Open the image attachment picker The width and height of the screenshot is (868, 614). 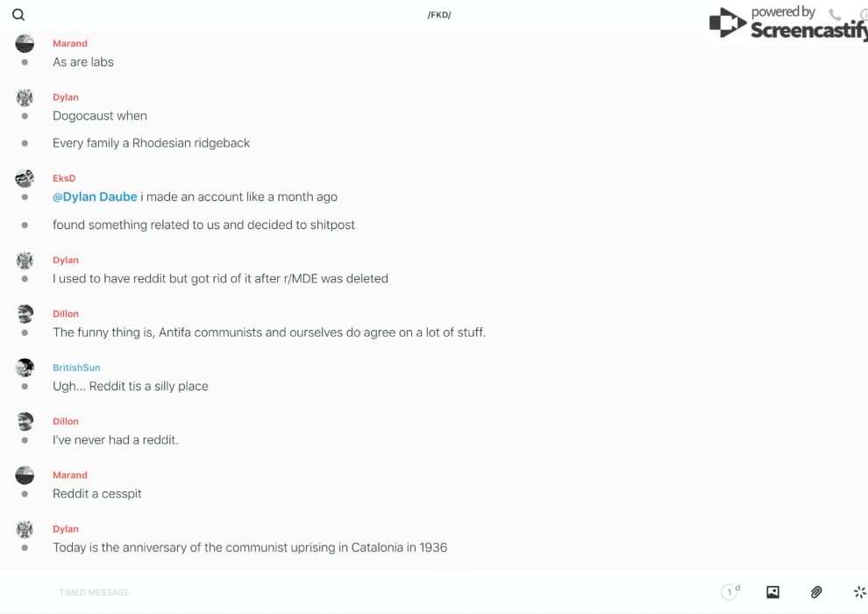(772, 592)
